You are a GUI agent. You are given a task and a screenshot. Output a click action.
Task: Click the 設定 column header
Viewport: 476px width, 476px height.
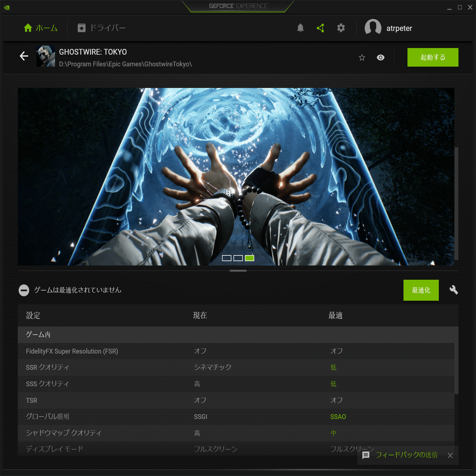point(33,315)
